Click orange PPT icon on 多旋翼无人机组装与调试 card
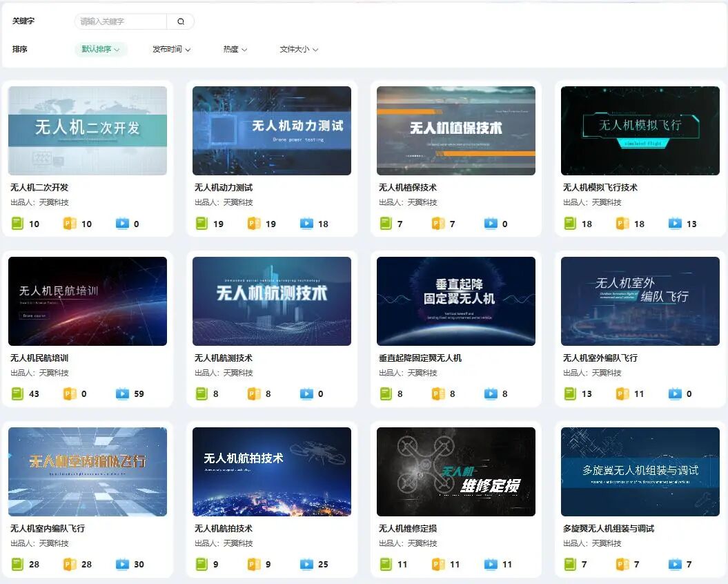The image size is (728, 584). tap(622, 564)
